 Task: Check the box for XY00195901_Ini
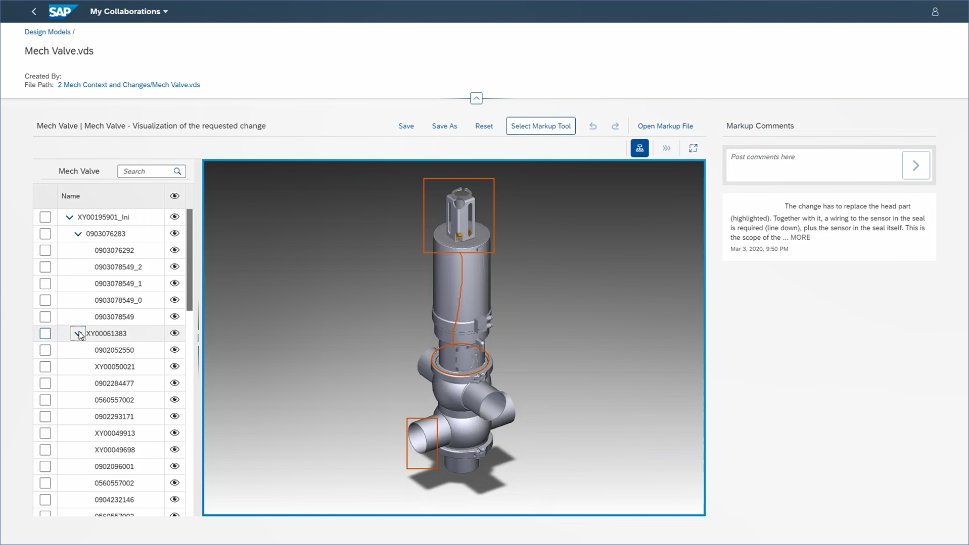tap(45, 217)
